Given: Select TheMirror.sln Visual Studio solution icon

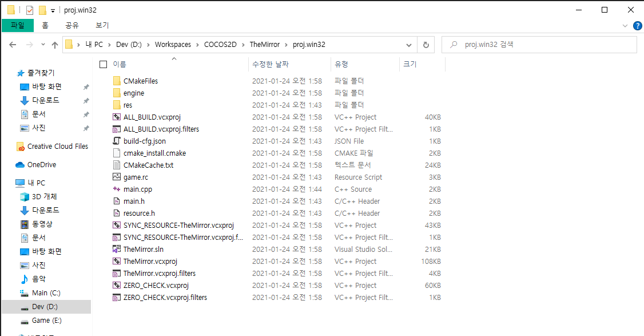Looking at the screenshot, I should (117, 249).
